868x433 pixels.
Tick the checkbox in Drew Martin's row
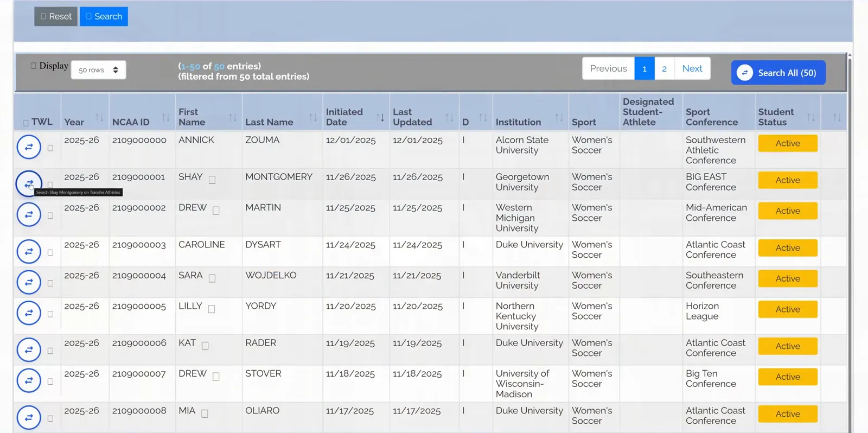50,215
